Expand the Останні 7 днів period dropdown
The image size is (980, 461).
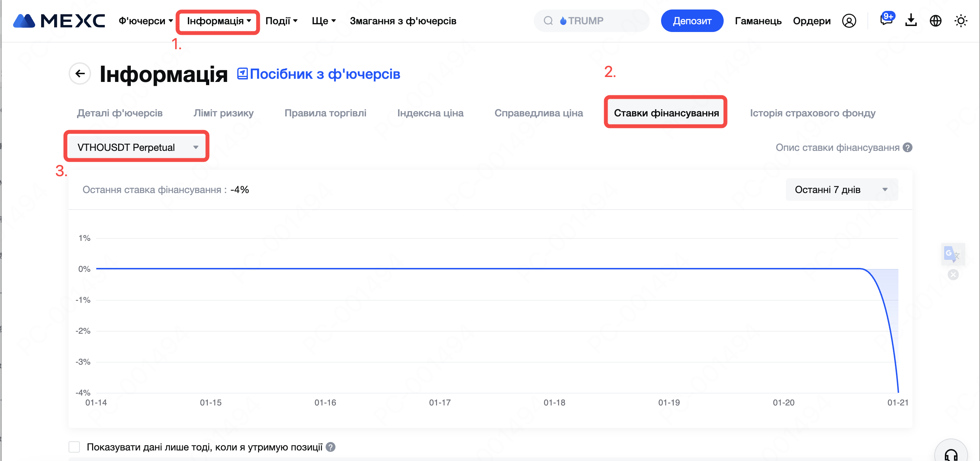pos(841,190)
